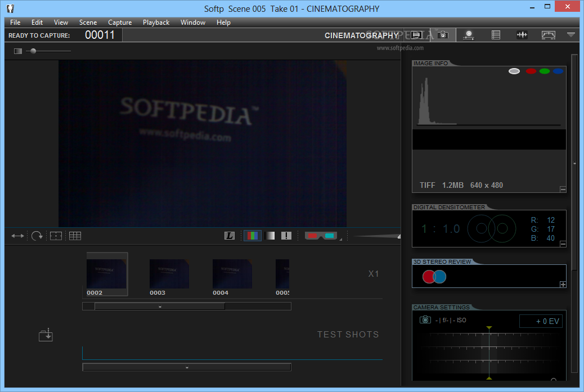
Task: Click the CINEMATOGRAPHY workspace label
Action: tap(362, 35)
